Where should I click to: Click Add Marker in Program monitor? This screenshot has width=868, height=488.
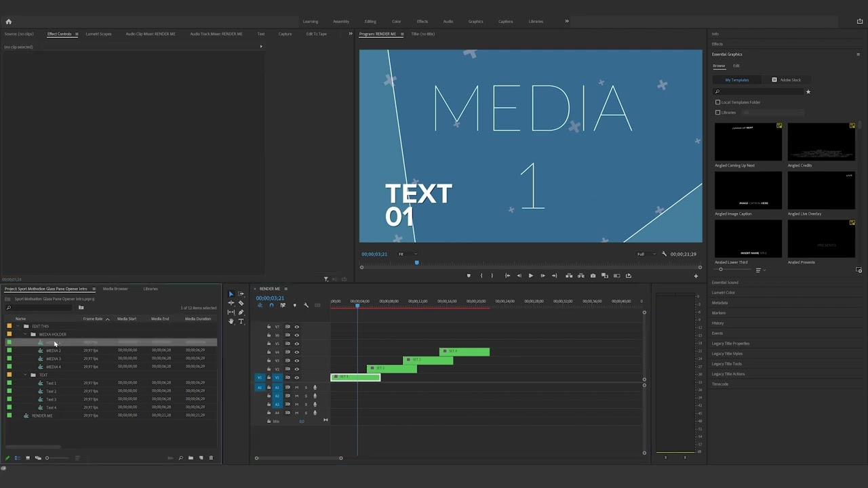[468, 276]
